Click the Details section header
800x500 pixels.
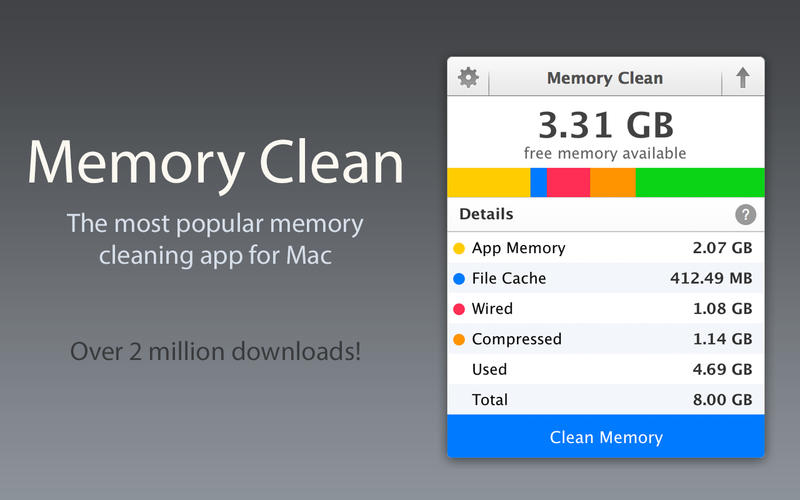pyautogui.click(x=486, y=214)
